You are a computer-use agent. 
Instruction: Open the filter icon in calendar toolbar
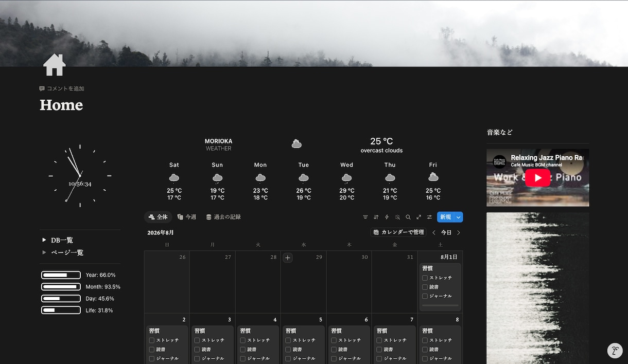tap(365, 217)
